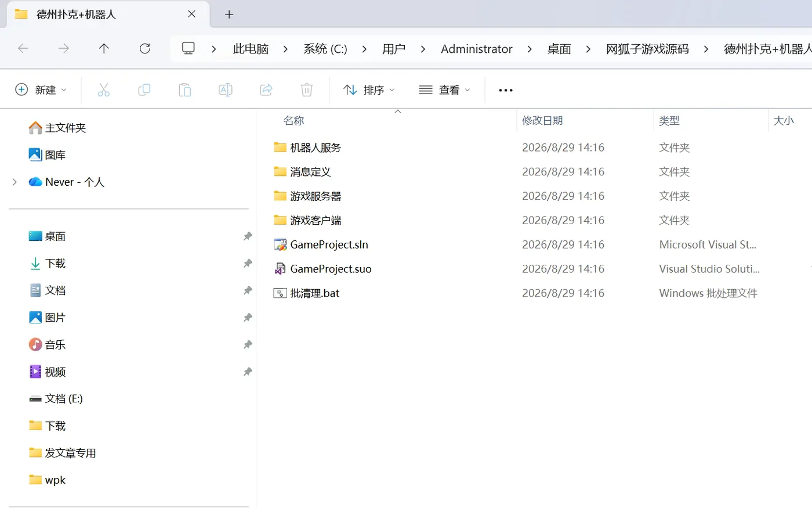812x508 pixels.
Task: Click the 批清理.bat file icon
Action: coord(280,293)
